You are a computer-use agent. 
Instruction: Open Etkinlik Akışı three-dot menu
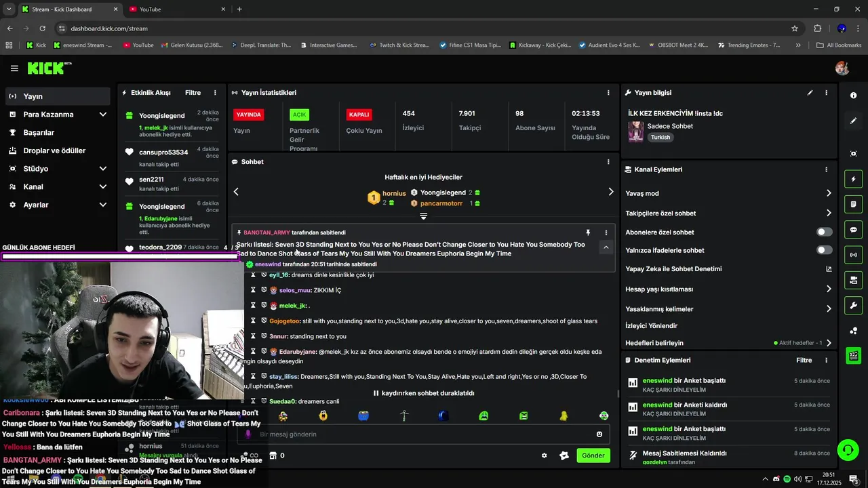click(x=215, y=93)
